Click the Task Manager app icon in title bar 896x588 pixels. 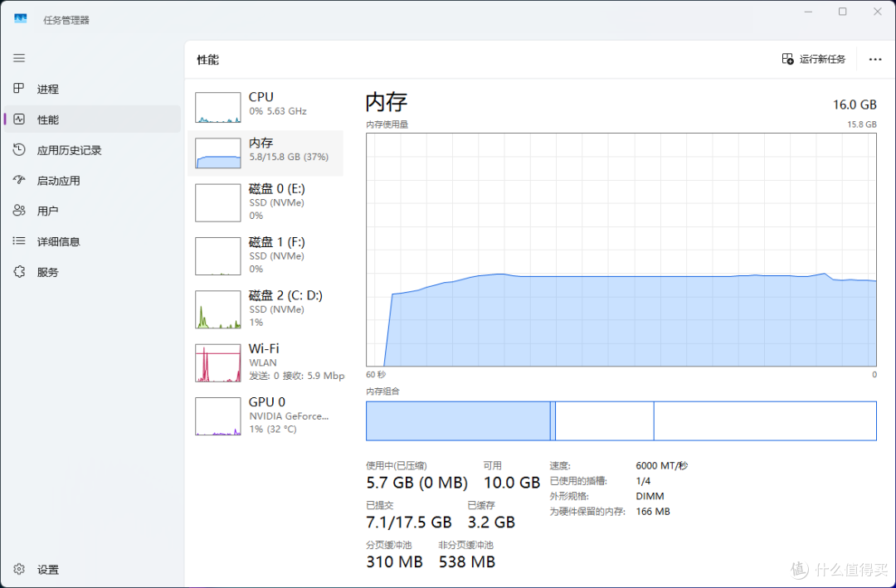(21, 19)
